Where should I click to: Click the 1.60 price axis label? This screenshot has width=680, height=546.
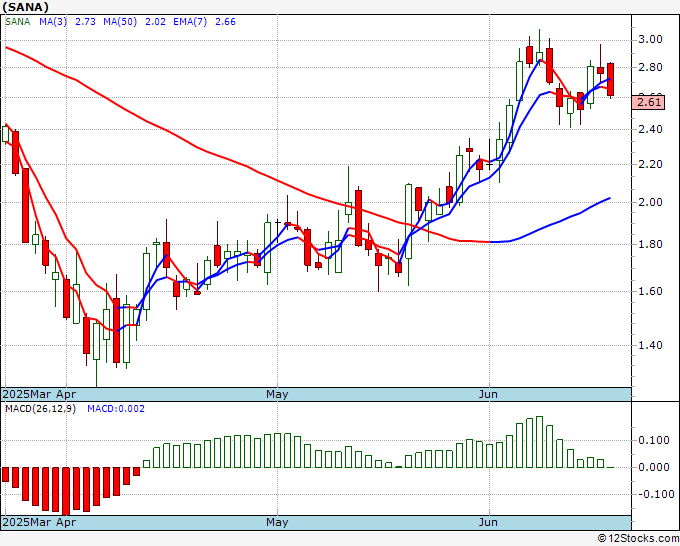click(x=651, y=291)
